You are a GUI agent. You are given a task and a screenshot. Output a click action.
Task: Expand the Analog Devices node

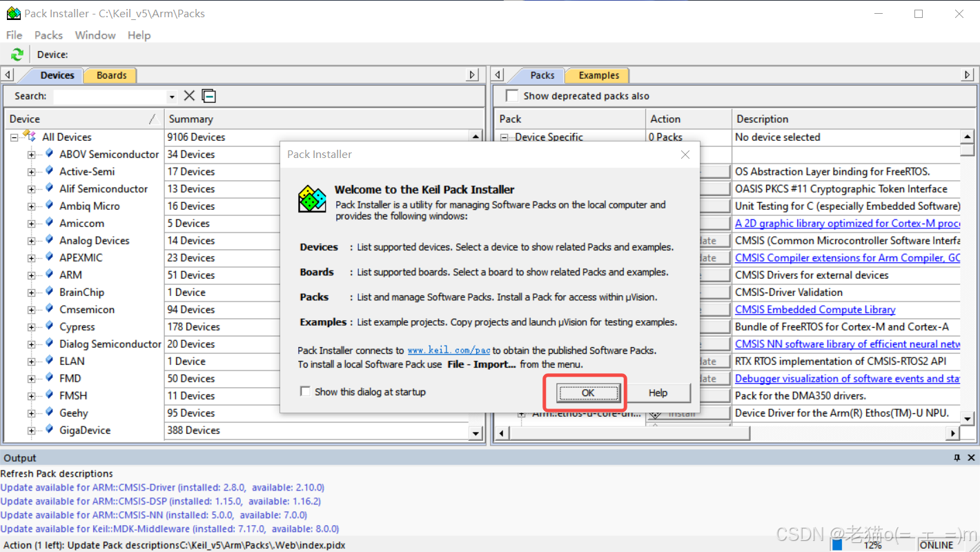tap(31, 241)
